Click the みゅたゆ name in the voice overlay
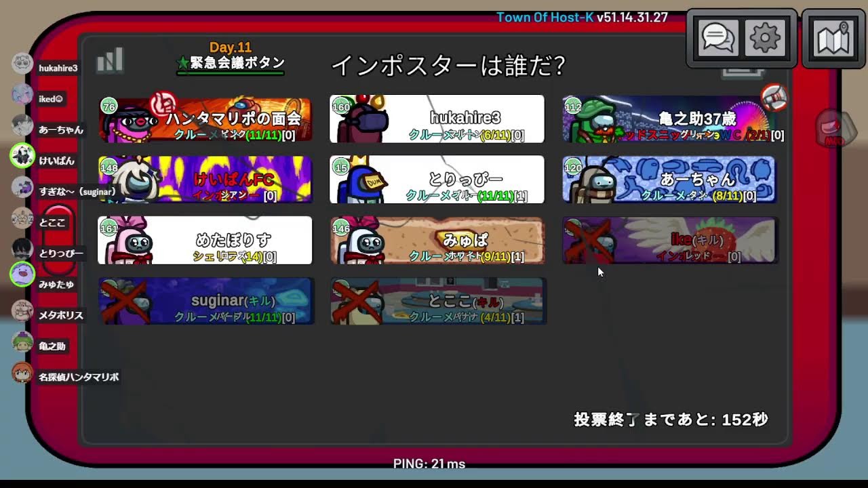Screen dimensions: 868x488 point(56,285)
